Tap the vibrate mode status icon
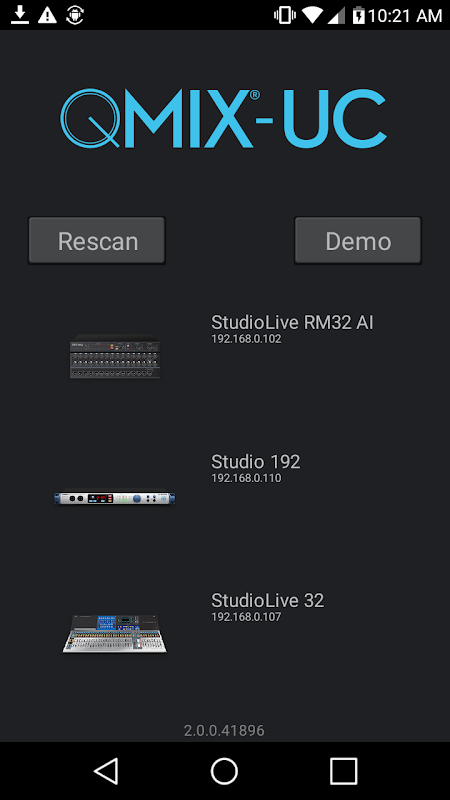 [285, 15]
